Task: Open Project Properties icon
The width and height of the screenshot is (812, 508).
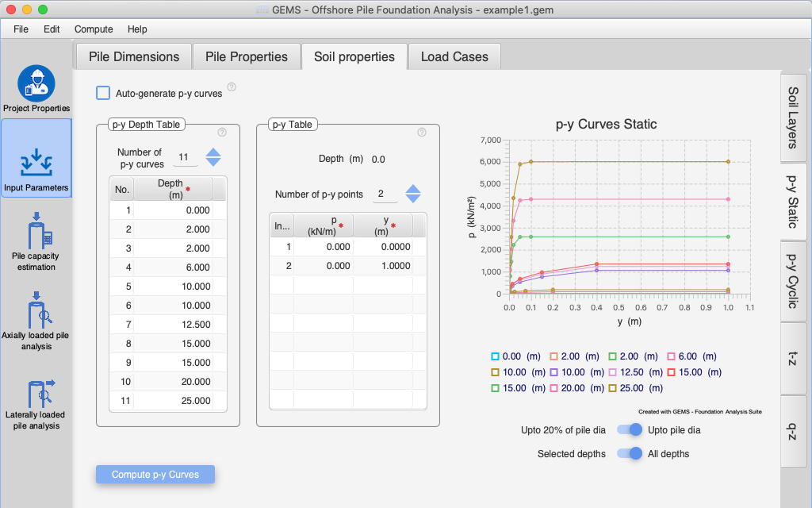Action: (x=36, y=84)
